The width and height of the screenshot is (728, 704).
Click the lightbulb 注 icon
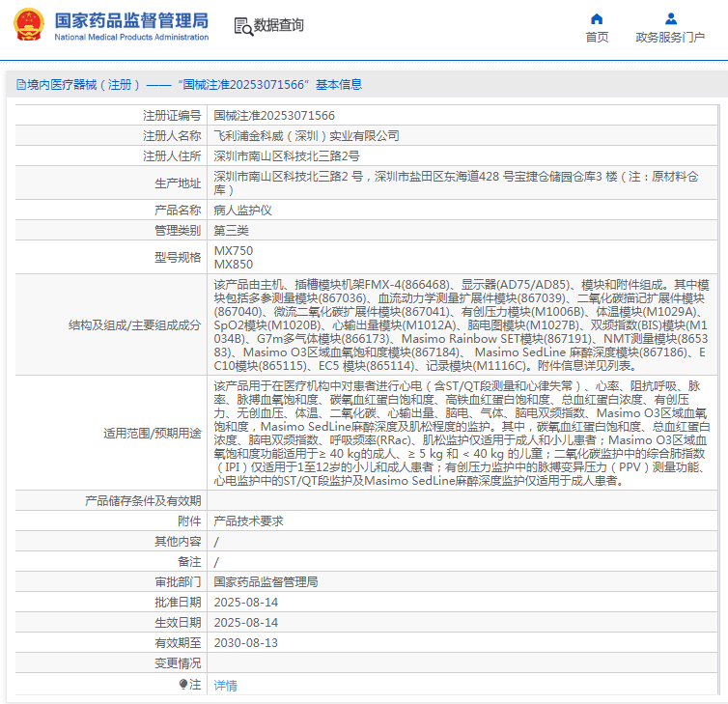pyautogui.click(x=183, y=684)
